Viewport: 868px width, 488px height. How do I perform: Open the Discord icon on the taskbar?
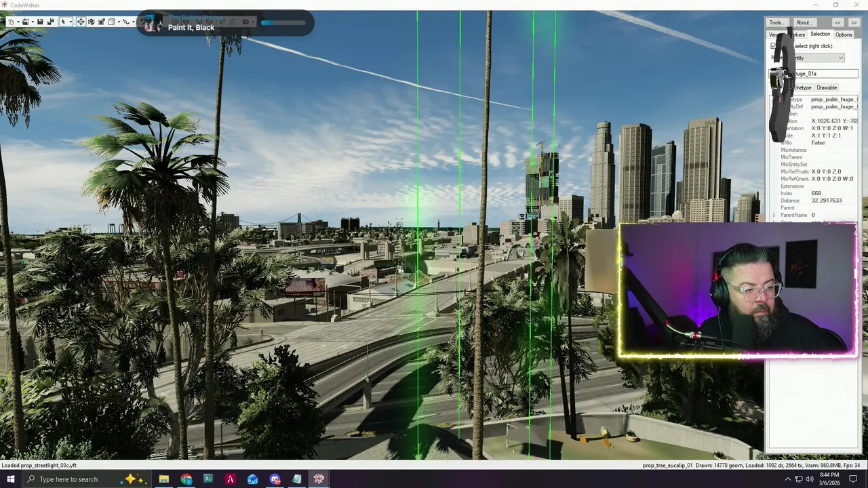(x=275, y=479)
